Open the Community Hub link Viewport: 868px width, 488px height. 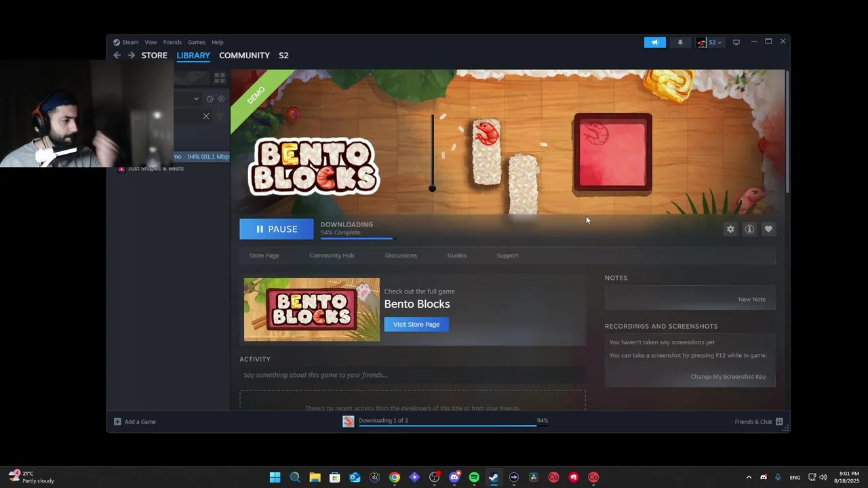click(x=332, y=256)
